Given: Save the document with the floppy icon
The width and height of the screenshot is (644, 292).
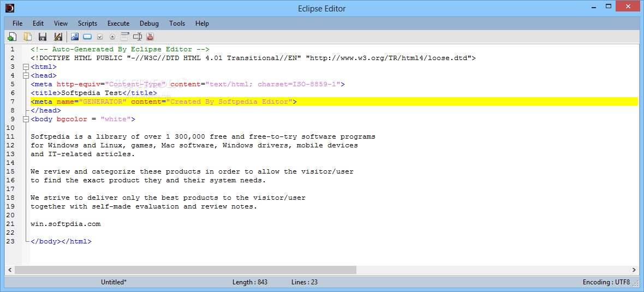Looking at the screenshot, I should (43, 37).
